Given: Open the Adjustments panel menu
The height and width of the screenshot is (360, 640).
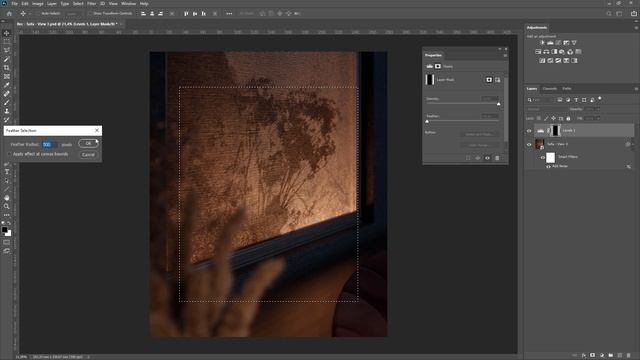Looking at the screenshot, I should pos(636,28).
